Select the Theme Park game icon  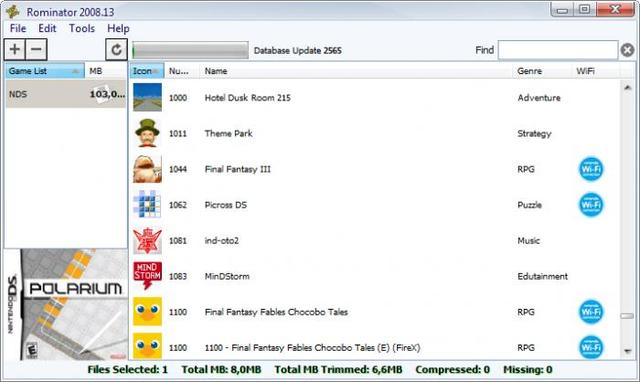tap(147, 133)
